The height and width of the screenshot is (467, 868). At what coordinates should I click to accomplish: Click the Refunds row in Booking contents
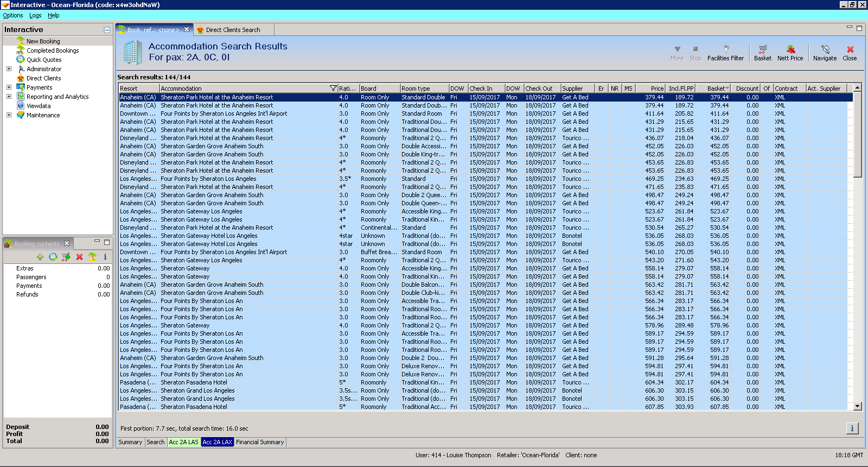58,294
